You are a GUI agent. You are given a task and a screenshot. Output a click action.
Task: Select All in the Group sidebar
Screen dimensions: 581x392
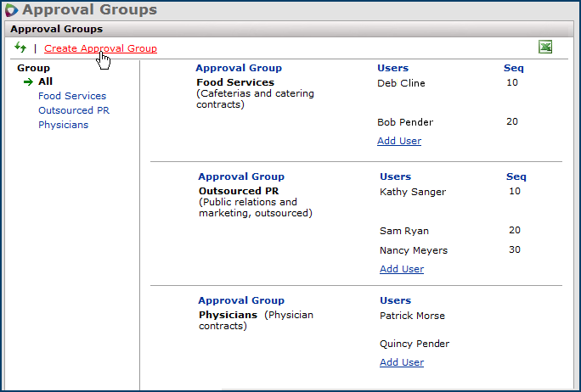coord(45,81)
